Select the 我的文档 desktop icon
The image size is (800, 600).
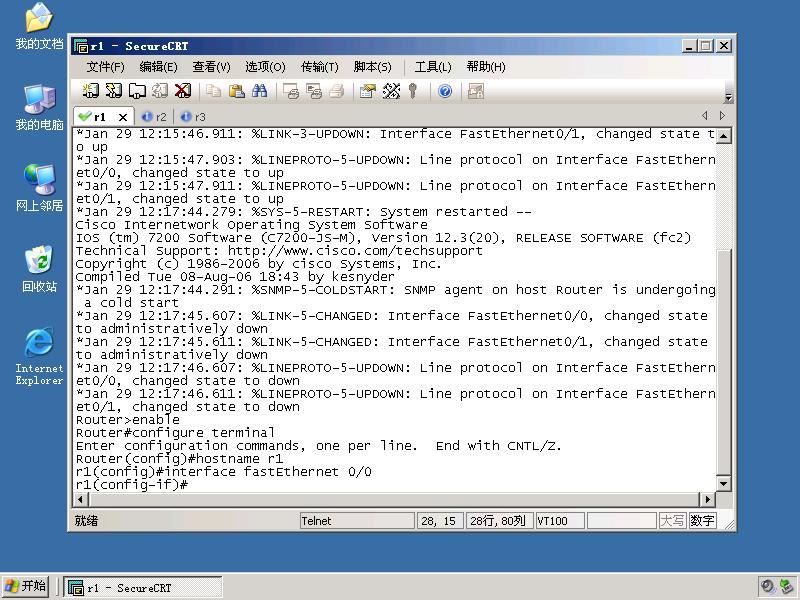(39, 27)
